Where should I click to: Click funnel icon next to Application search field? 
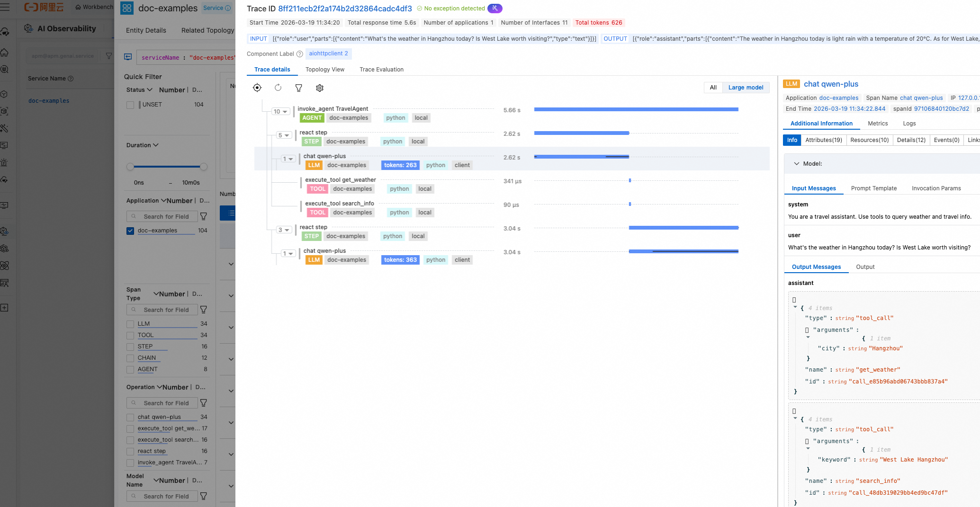pyautogui.click(x=204, y=216)
